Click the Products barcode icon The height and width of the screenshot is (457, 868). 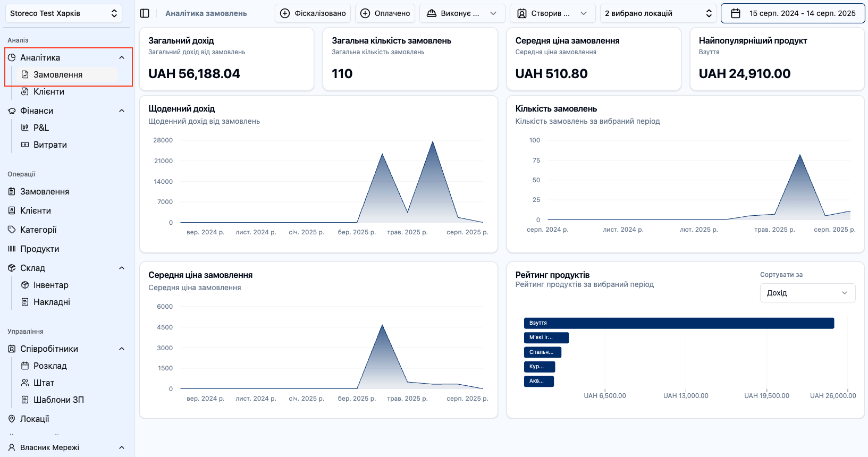tap(12, 249)
